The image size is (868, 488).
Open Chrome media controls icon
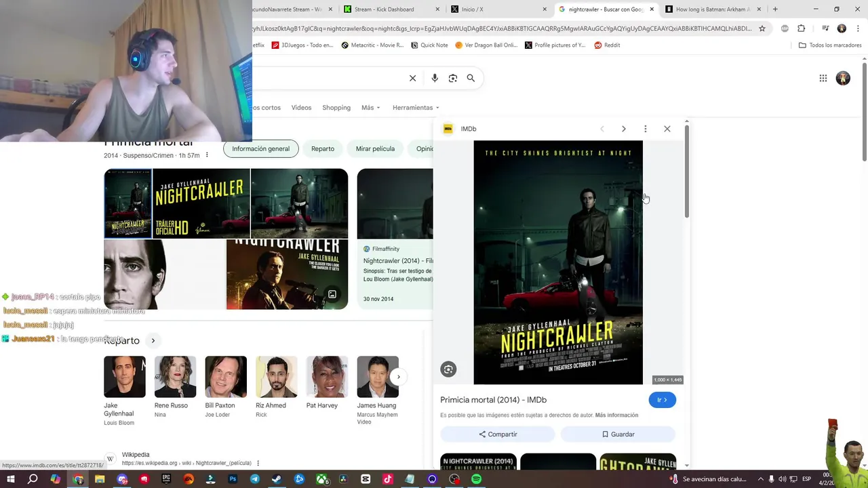pyautogui.click(x=825, y=28)
